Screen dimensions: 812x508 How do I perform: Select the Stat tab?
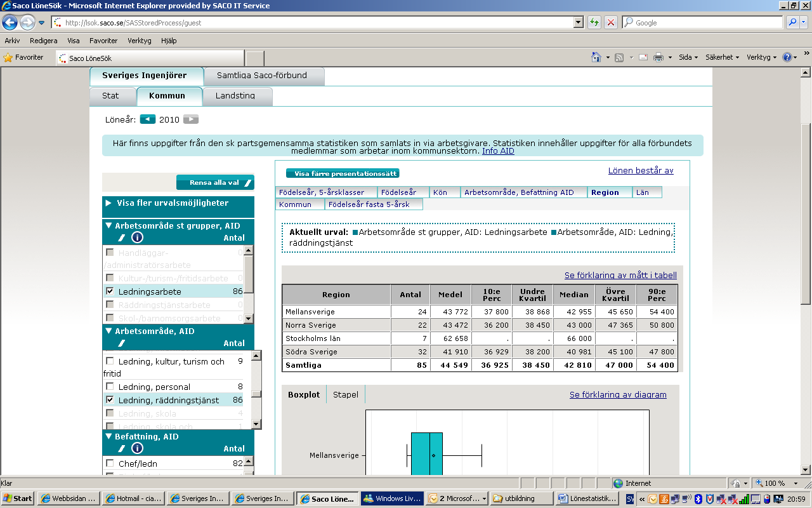coord(110,96)
